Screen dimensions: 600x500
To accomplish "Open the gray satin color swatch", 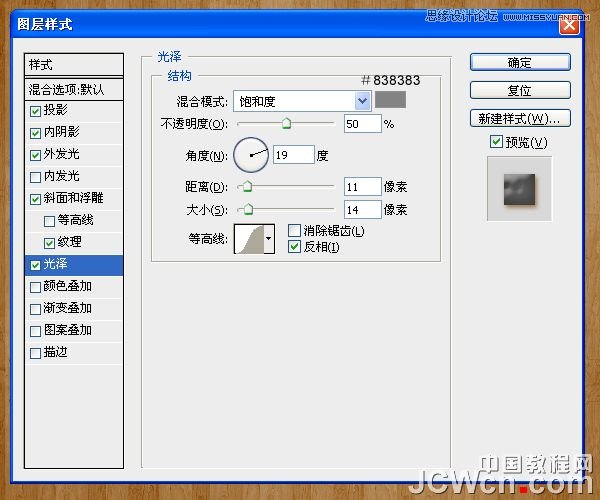I will 390,100.
